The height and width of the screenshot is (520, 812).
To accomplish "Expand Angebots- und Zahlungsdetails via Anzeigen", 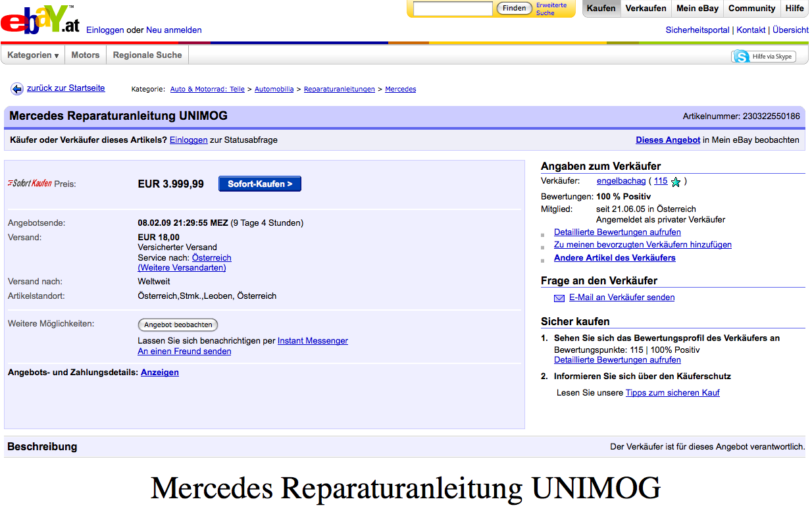I will tap(159, 372).
